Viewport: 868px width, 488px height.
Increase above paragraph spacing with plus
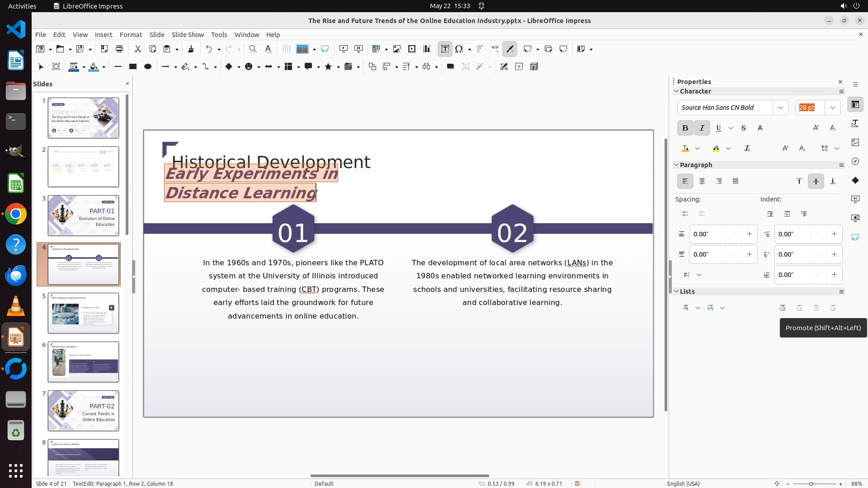[749, 234]
